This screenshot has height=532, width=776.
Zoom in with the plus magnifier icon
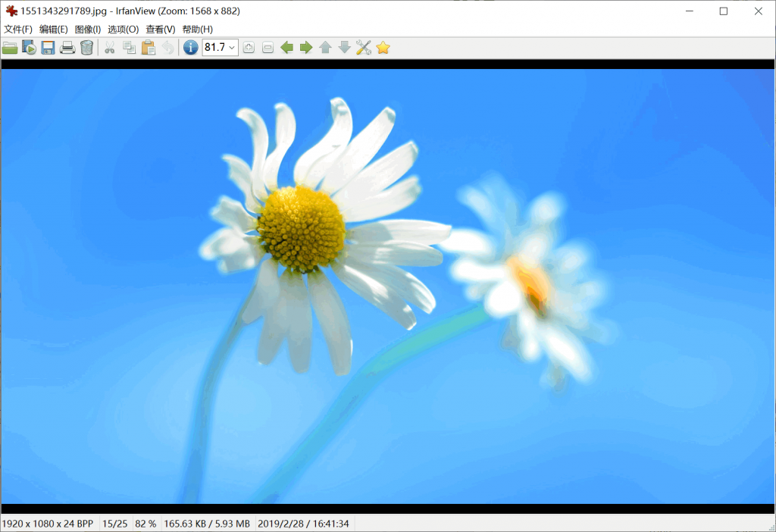[x=249, y=48]
